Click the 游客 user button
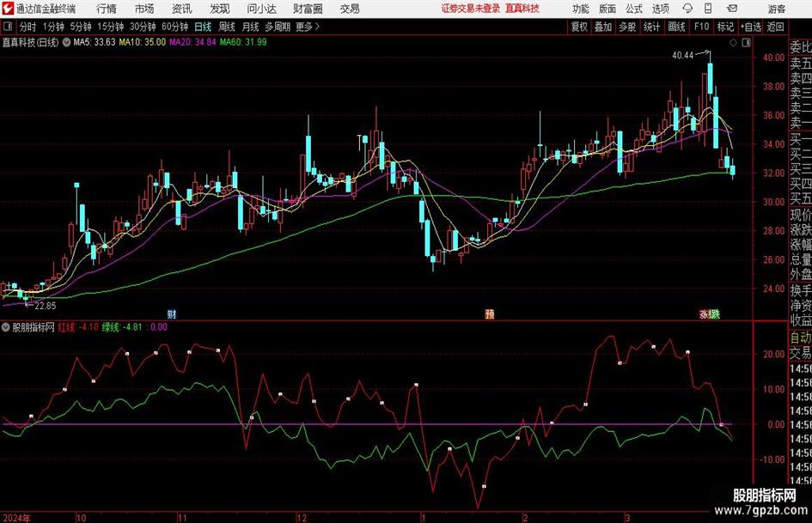Viewport: 812px width, 523px height. point(777,9)
